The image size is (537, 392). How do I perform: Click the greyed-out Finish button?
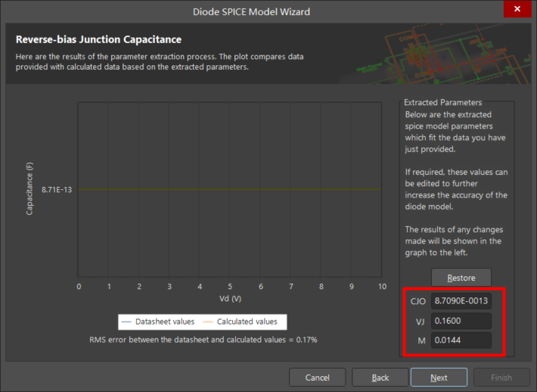pos(501,377)
